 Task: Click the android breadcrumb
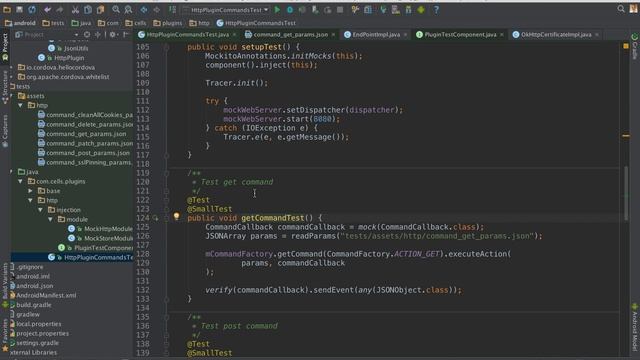(x=20, y=23)
